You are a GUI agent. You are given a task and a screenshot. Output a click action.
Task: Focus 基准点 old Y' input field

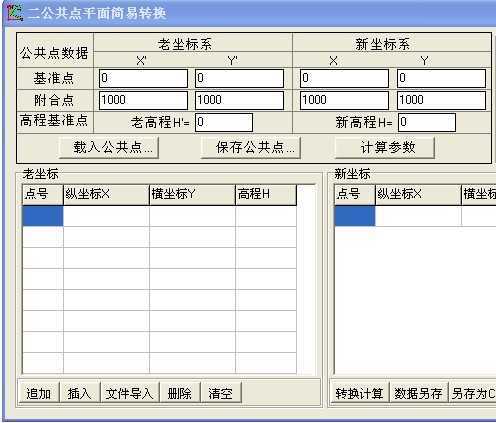(239, 78)
